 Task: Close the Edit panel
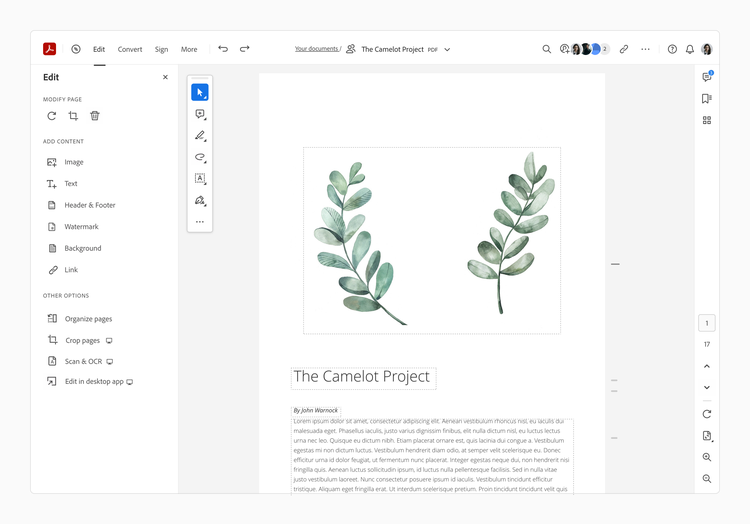pyautogui.click(x=165, y=77)
